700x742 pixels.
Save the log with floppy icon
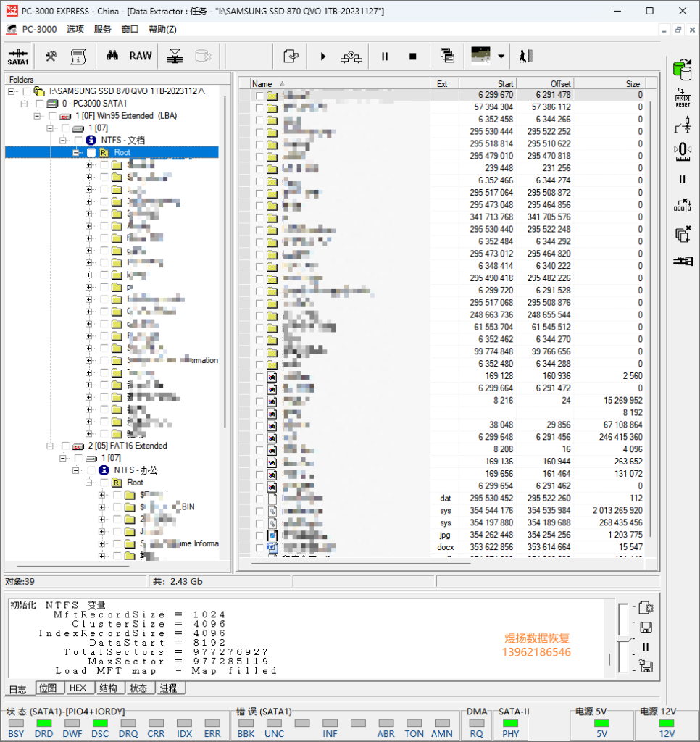[646, 628]
